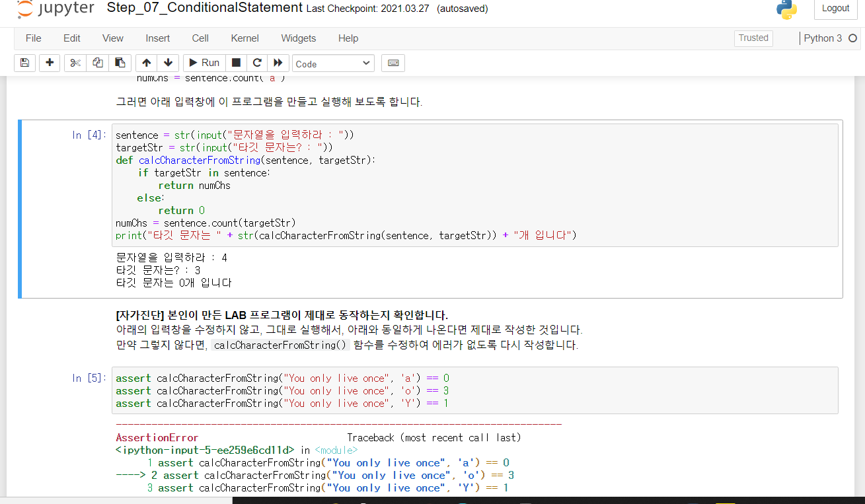Click the output line '문자열을 입력하라 : 4'
The image size is (865, 504).
click(171, 258)
